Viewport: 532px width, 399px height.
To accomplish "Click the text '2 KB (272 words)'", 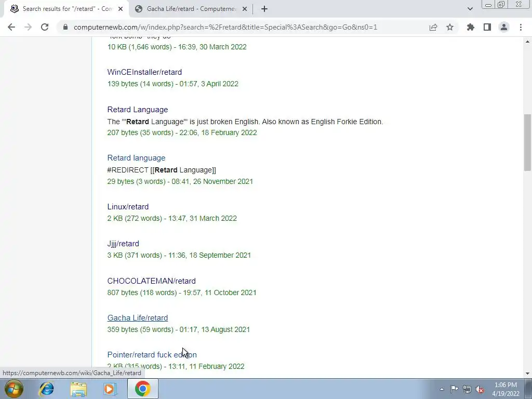I will click(x=135, y=218).
